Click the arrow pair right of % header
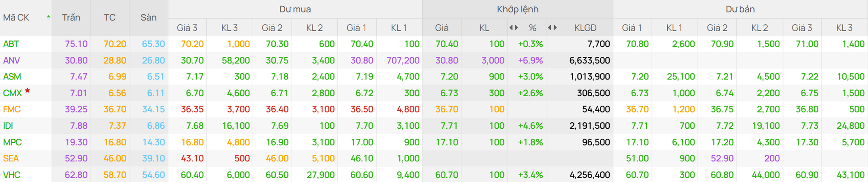The height and width of the screenshot is (182, 868). click(x=552, y=28)
